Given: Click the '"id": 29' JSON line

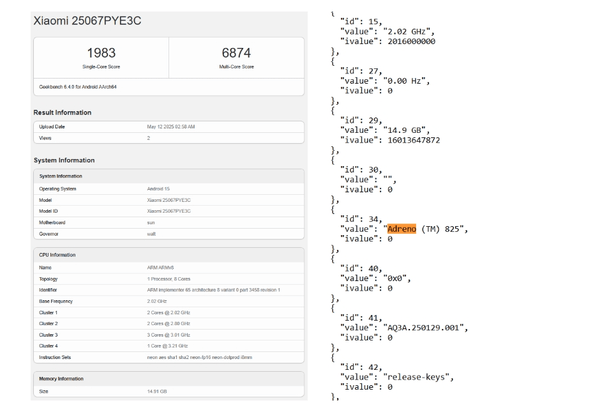Looking at the screenshot, I should click(x=361, y=121).
